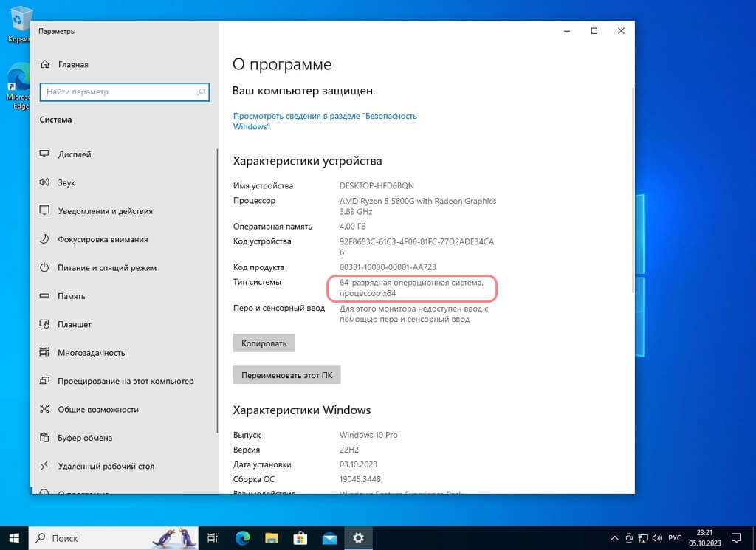Switch the РУС input language indicator
This screenshot has width=756, height=550.
675,538
